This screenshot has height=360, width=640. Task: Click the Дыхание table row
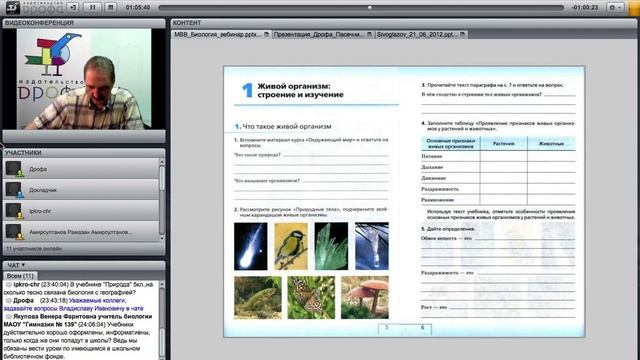coord(498,167)
